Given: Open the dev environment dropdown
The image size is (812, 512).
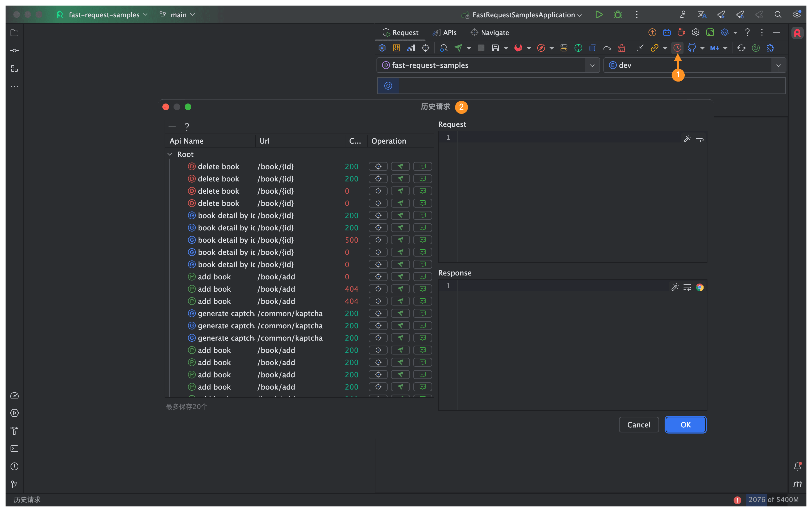Looking at the screenshot, I should tap(778, 65).
